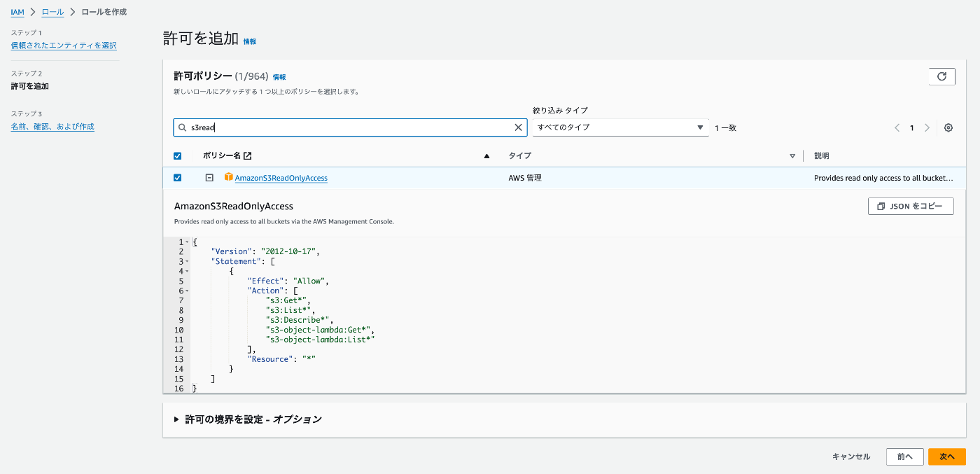The image size is (980, 474).
Task: Go to previous page chevron
Action: [x=897, y=127]
